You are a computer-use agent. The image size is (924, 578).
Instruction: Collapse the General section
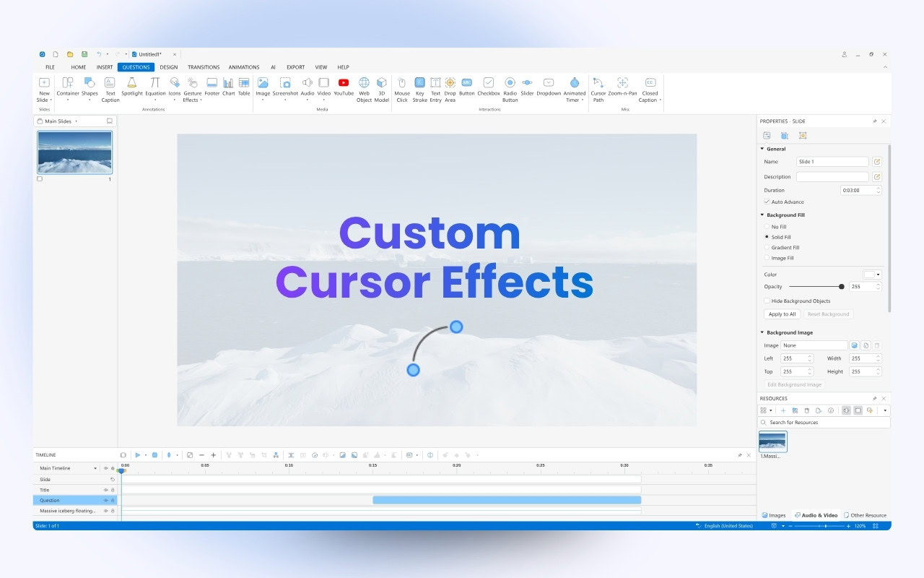click(762, 149)
